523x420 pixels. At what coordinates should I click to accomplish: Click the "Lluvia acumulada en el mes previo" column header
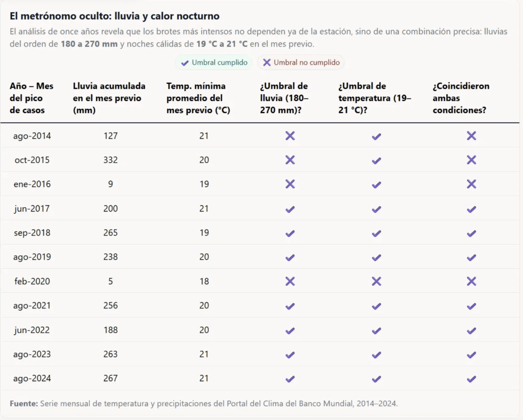(x=109, y=98)
